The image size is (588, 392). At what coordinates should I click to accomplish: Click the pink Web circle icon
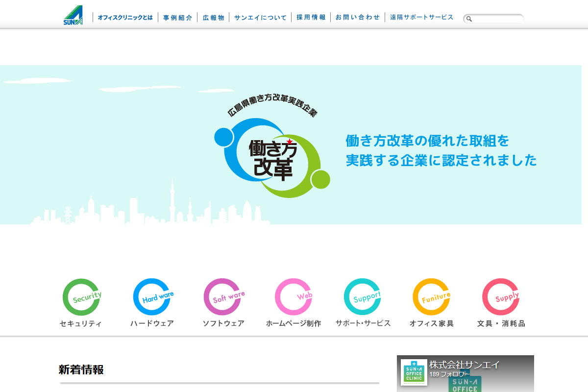[x=293, y=297]
